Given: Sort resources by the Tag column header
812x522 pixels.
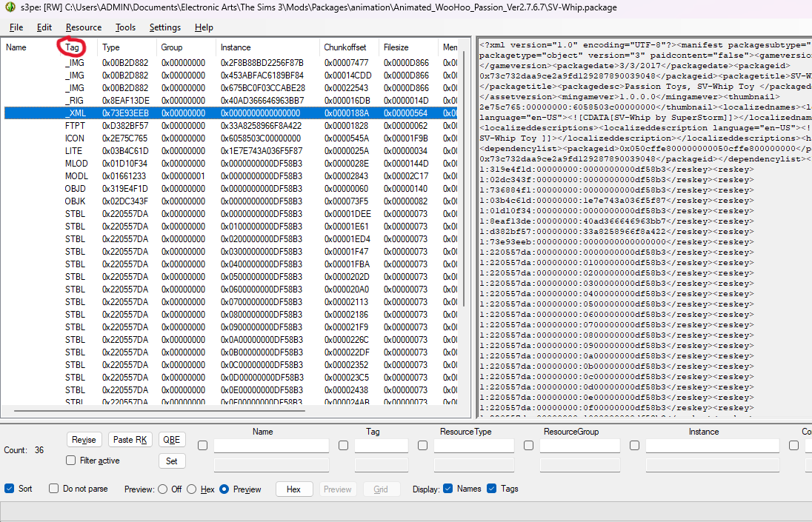Looking at the screenshot, I should [71, 46].
